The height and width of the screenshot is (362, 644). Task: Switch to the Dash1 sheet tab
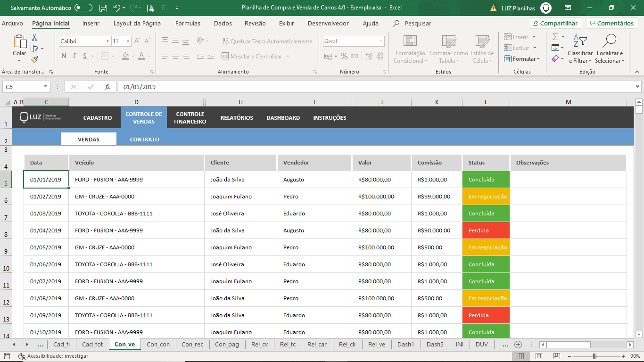pyautogui.click(x=405, y=345)
